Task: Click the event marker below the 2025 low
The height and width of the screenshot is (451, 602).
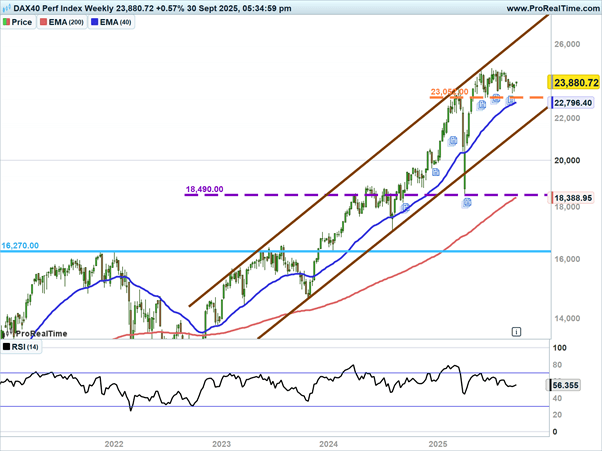Action: click(466, 203)
